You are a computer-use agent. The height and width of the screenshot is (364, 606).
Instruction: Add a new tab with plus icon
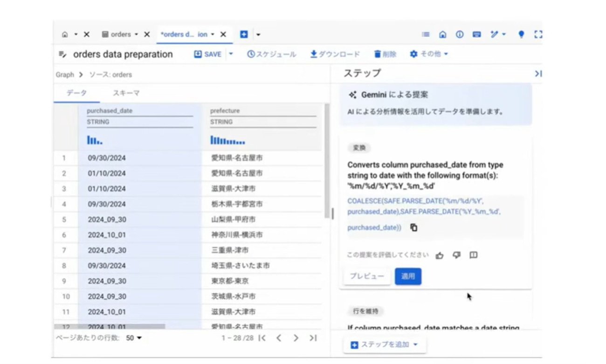(244, 34)
